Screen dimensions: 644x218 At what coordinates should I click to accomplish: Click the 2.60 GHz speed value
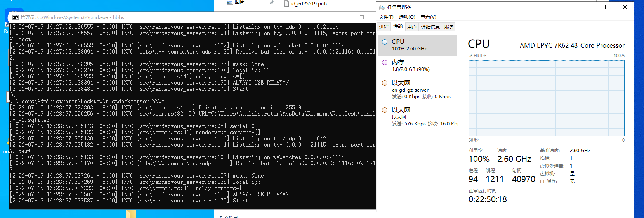[x=514, y=159]
